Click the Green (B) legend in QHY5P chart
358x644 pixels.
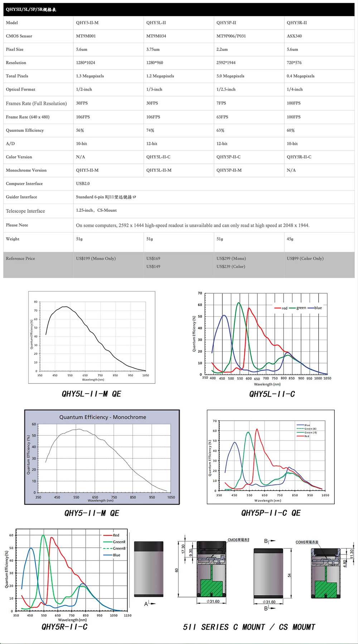pos(306,429)
